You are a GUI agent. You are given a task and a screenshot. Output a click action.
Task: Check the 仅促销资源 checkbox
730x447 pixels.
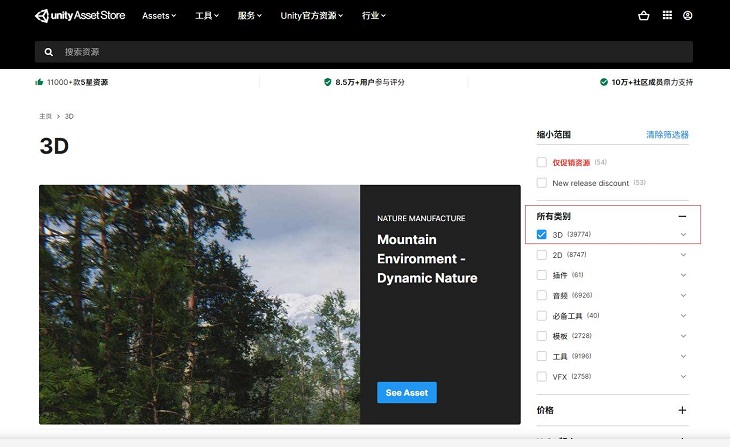(x=542, y=162)
